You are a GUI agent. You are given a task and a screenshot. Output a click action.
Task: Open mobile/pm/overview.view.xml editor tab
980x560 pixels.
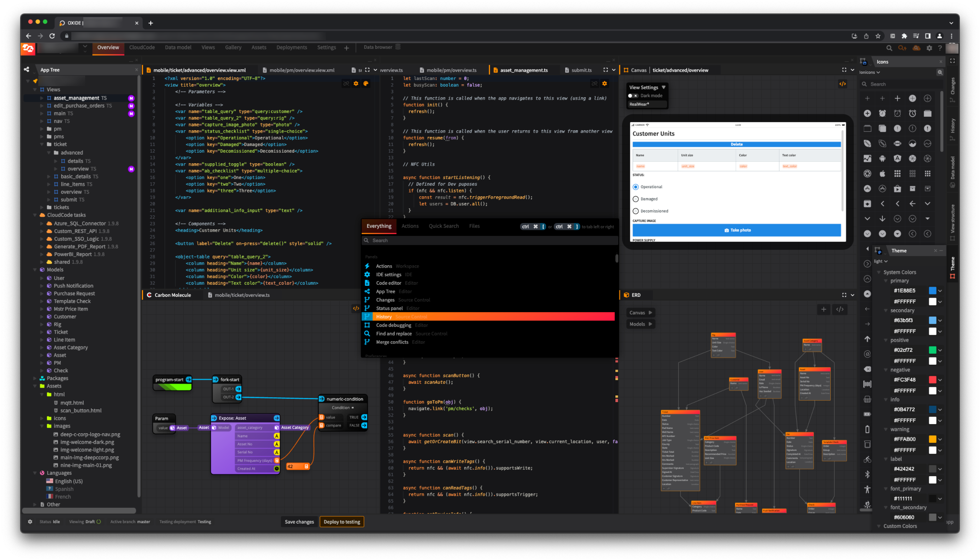click(301, 70)
